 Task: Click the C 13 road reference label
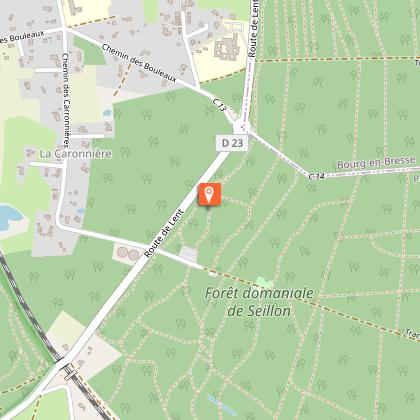point(219,105)
